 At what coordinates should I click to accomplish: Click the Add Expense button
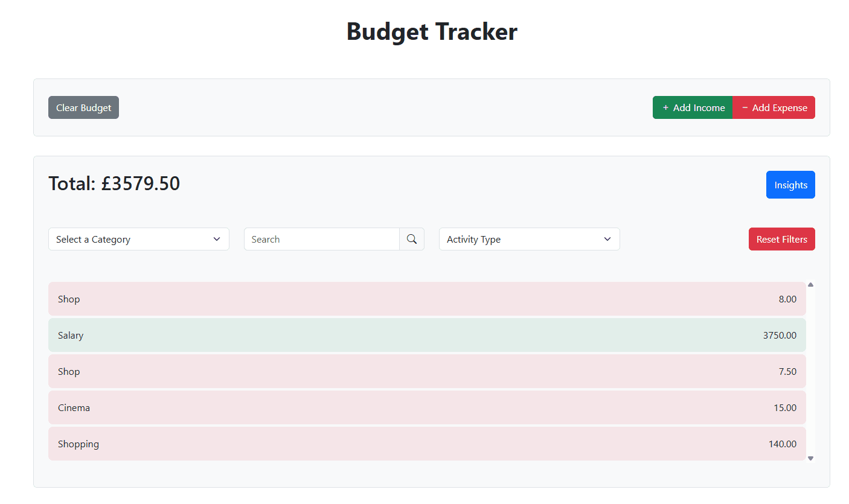tap(774, 107)
